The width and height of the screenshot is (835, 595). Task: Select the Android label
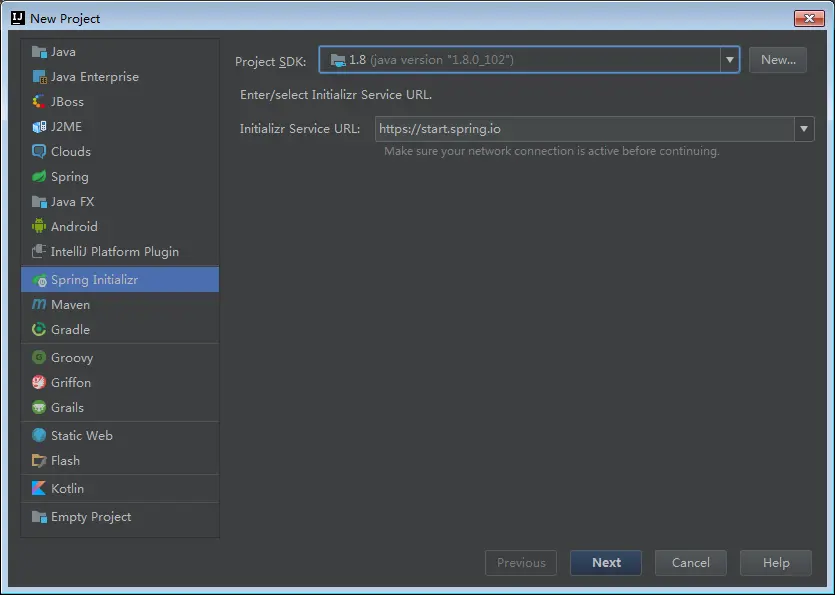pos(74,226)
